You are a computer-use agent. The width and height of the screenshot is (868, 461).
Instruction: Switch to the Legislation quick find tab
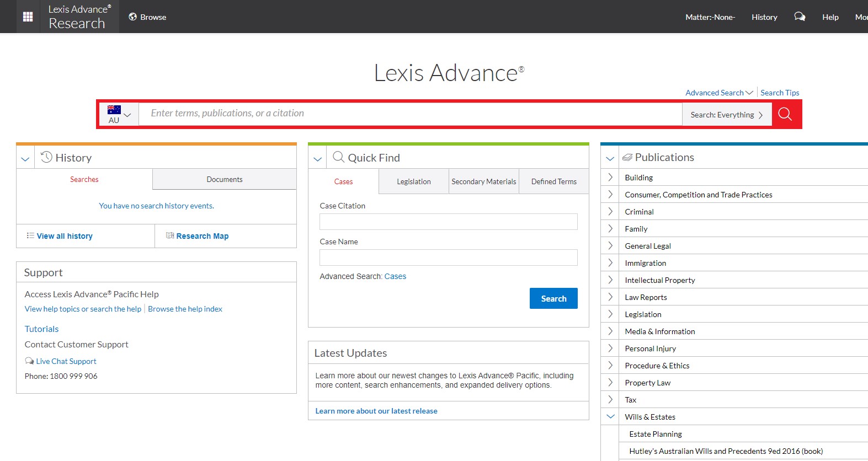(x=414, y=181)
